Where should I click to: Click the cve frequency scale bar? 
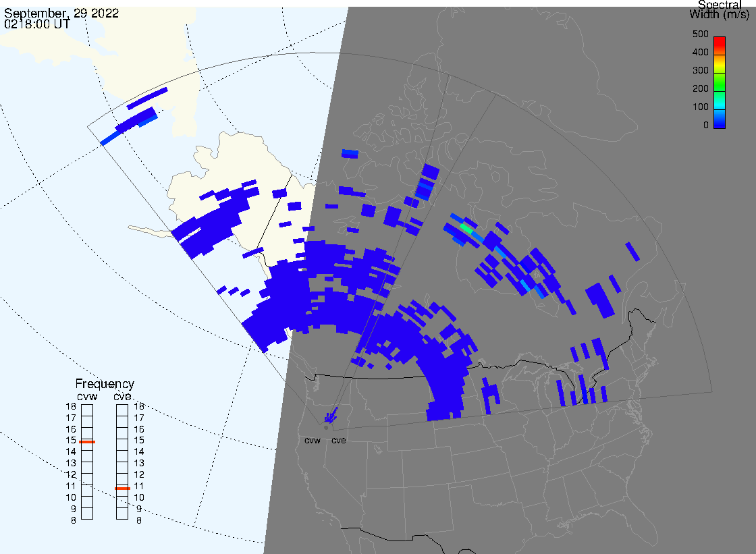[x=122, y=462]
